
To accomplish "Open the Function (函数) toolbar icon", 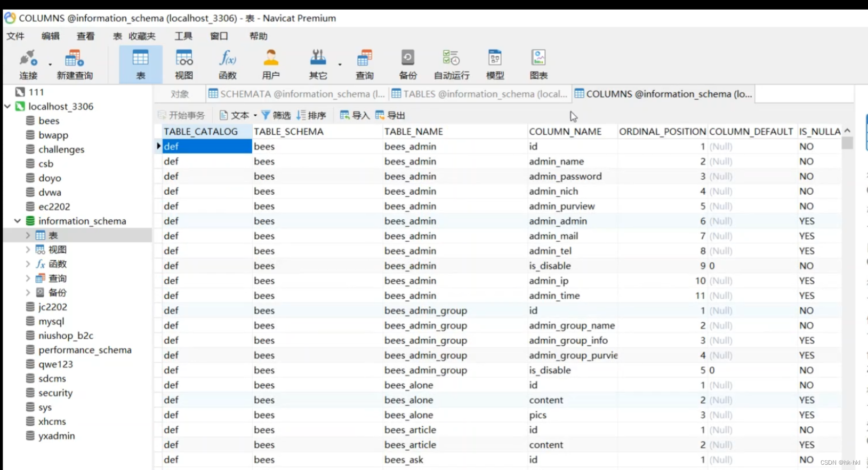I will (x=228, y=64).
